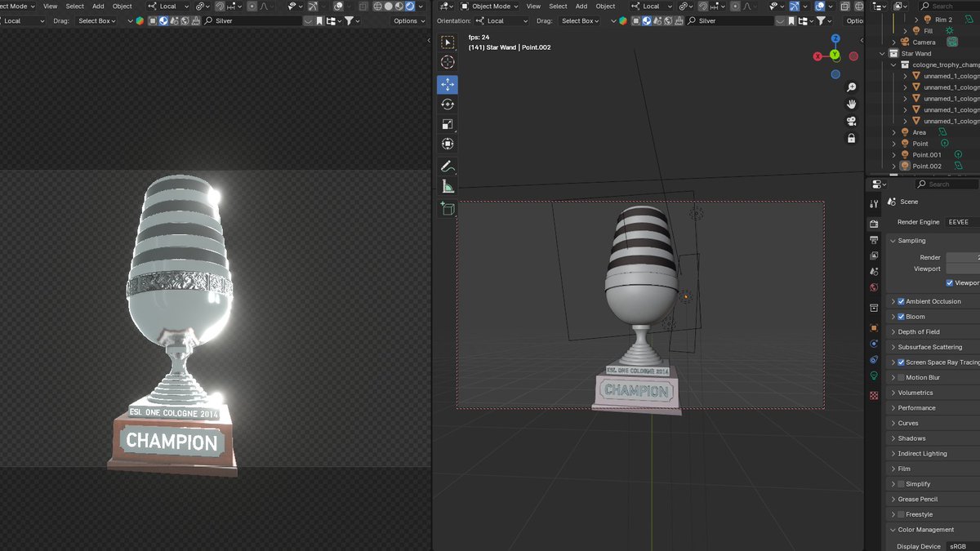
Task: Click Options in the viewport header
Action: pos(854,20)
